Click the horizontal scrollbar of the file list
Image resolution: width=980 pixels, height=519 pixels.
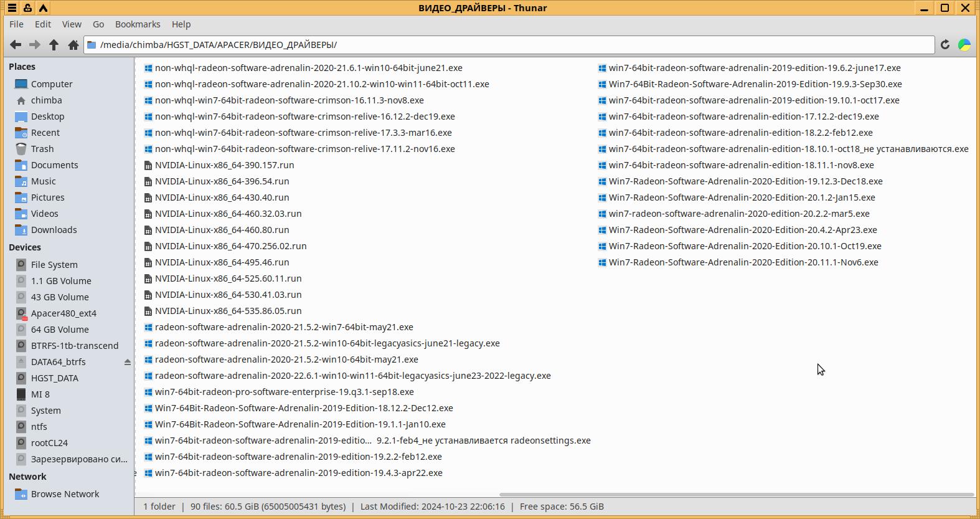click(737, 495)
